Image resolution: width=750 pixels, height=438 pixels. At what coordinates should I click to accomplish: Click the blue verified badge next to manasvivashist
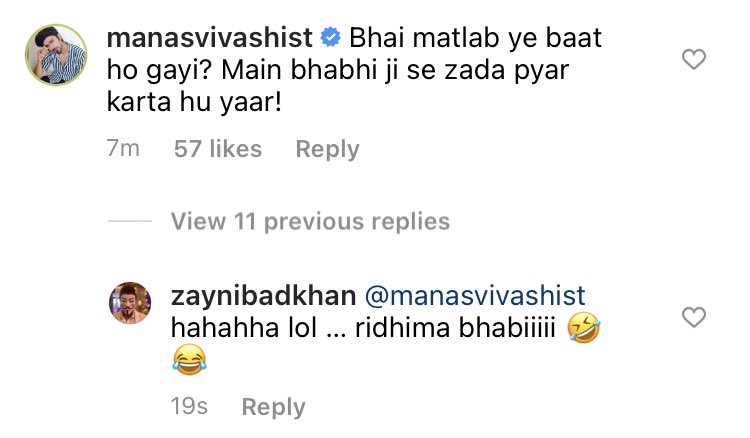pos(330,38)
